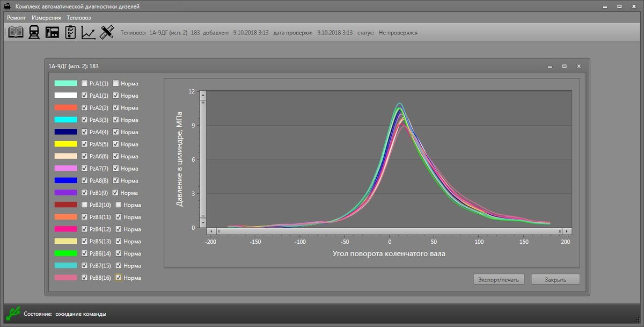Uncheck the Норма checkbox for PzA2(2)
This screenshot has width=644, height=327.
[x=115, y=107]
